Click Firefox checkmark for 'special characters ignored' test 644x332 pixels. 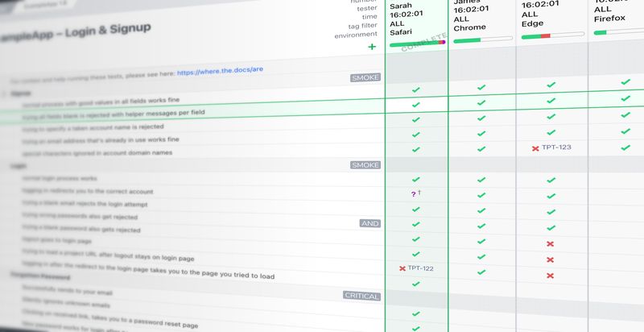[625, 147]
